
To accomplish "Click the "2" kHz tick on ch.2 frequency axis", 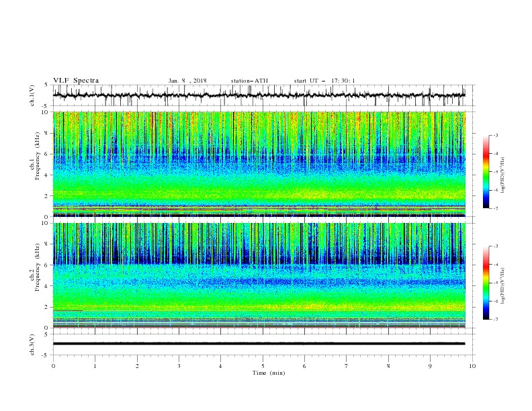I will (48, 307).
